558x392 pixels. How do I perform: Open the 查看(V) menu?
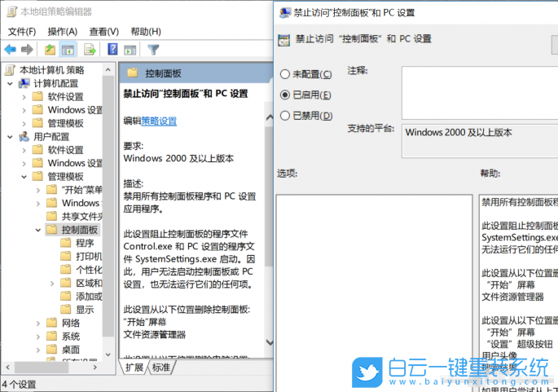[x=104, y=32]
